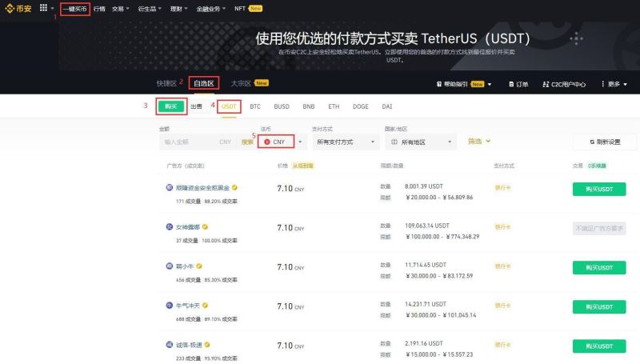The height and width of the screenshot is (364, 640).
Task: Click the three-dot more icon
Action: coord(603,84)
